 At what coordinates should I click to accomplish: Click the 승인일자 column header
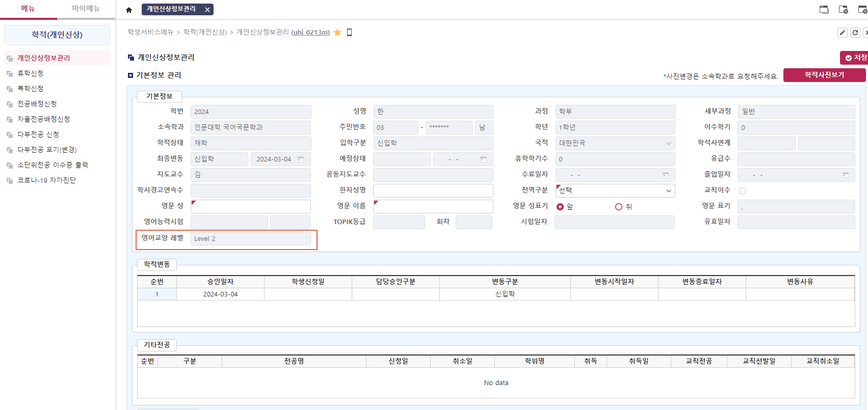tap(220, 282)
